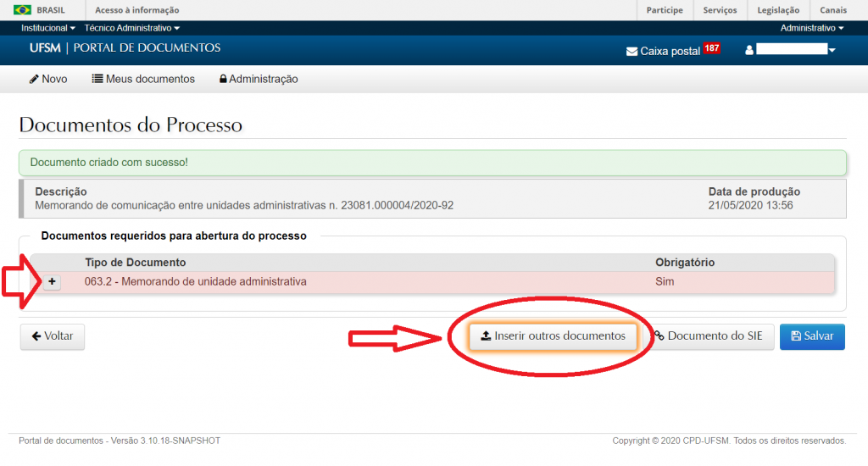
Task: Open the Institucional dropdown menu
Action: [x=48, y=28]
